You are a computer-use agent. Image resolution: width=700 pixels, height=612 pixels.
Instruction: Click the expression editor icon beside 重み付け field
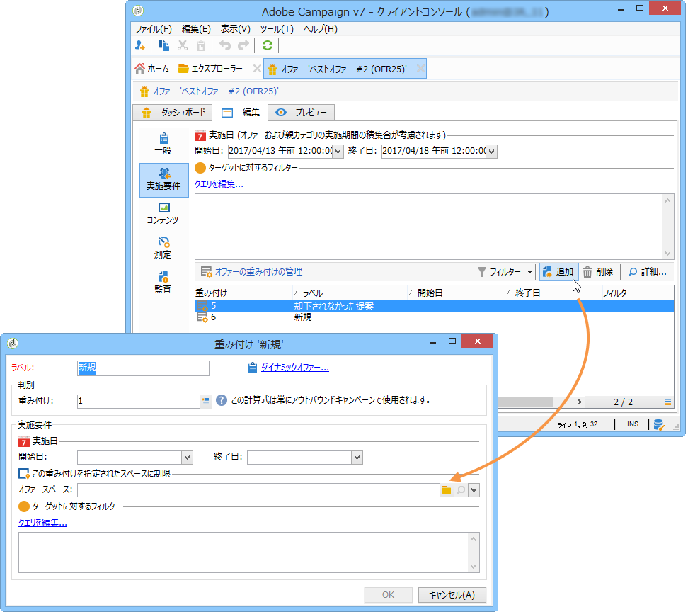coord(205,401)
